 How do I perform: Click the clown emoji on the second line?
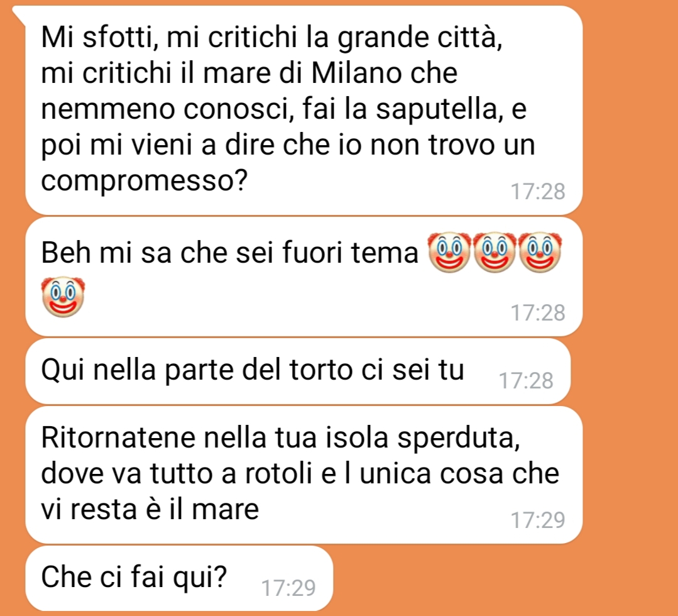click(x=63, y=297)
